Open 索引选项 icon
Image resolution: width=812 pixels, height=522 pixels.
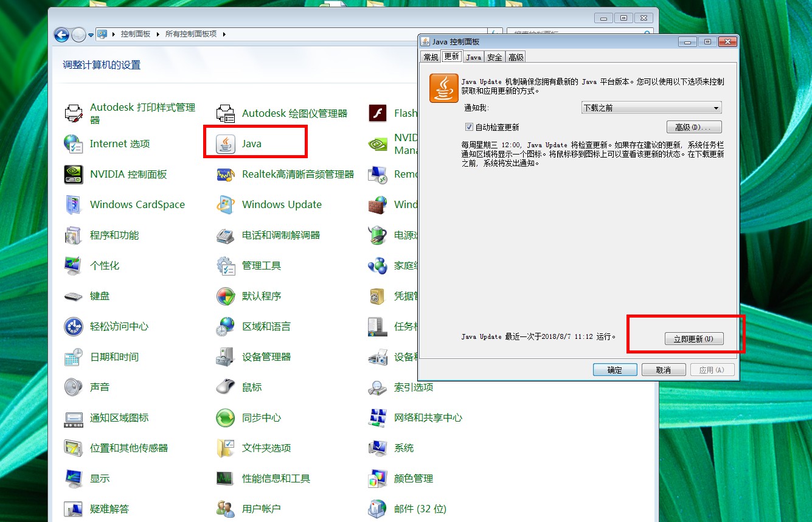pyautogui.click(x=378, y=387)
